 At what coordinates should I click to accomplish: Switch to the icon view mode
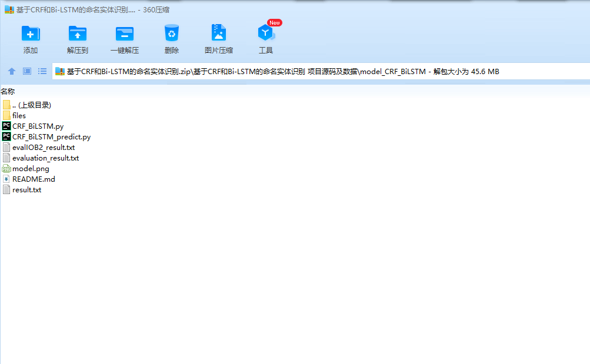pos(27,71)
